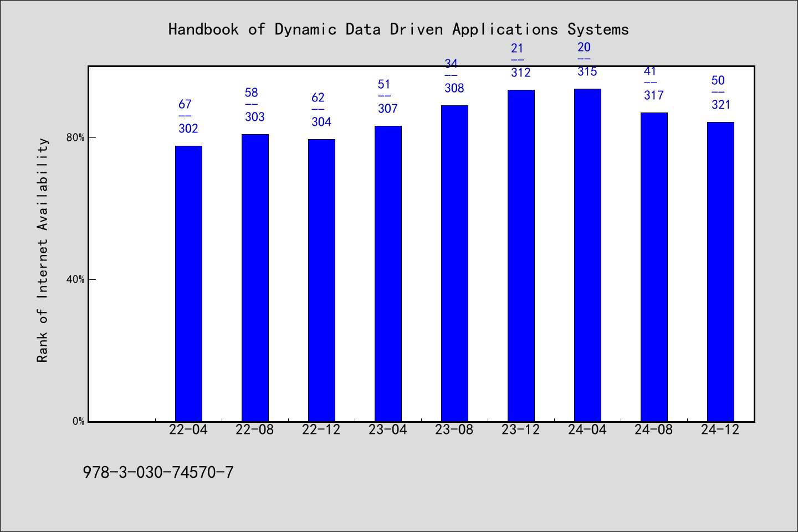Select the blue bar for 24-12
The image size is (798, 532).
point(720,272)
